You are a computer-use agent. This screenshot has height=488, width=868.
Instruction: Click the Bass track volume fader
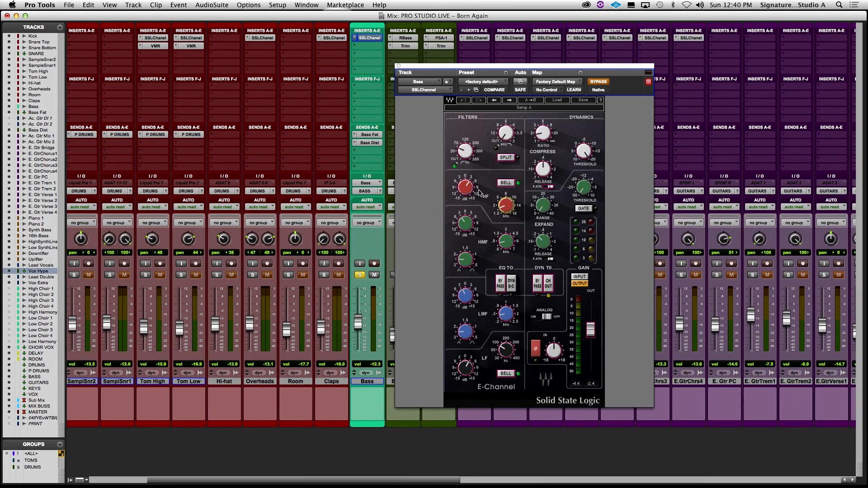click(358, 322)
